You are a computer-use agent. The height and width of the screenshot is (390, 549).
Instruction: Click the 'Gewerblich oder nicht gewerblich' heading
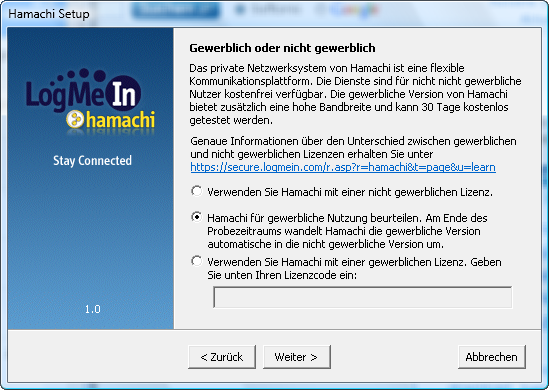[282, 48]
